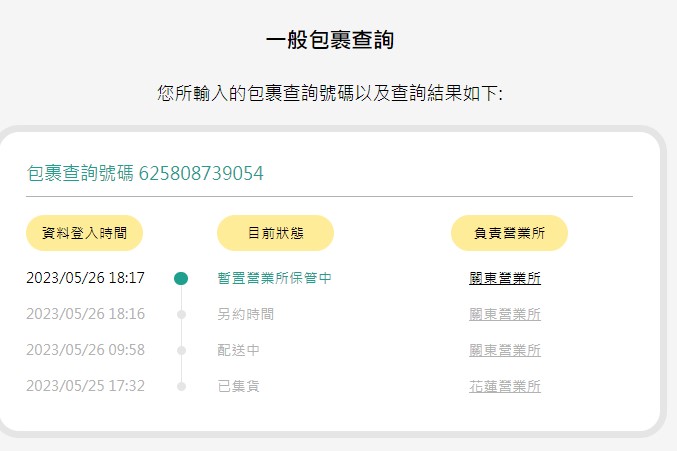
Task: Click the 另約時間 status text
Action: [x=246, y=314]
